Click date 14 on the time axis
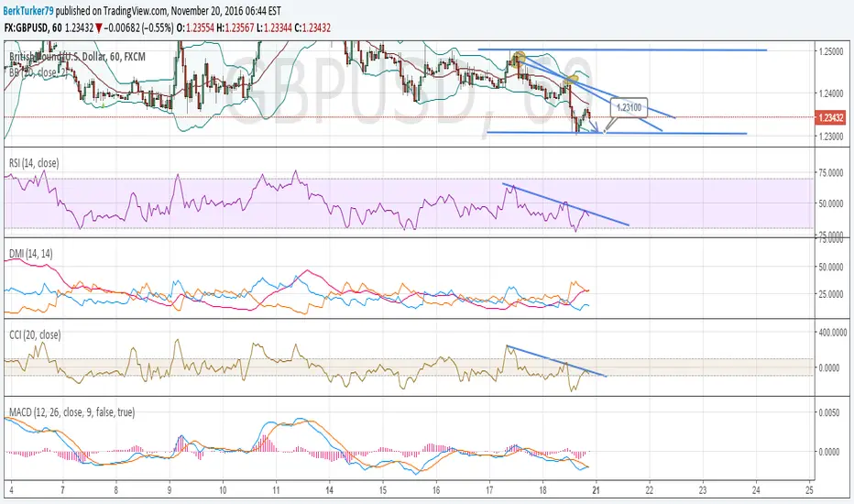This screenshot has width=854, height=504. [x=330, y=490]
